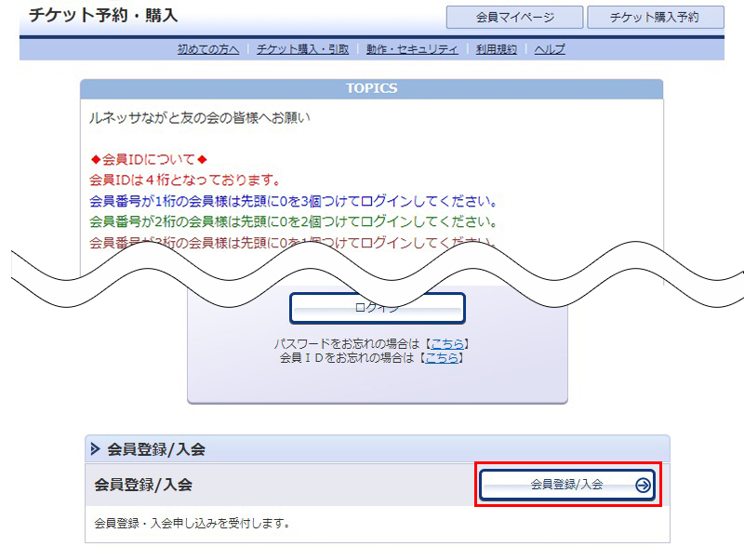Click the arrow icon on 会員登録/入会 button
This screenshot has width=744, height=560.
643,485
